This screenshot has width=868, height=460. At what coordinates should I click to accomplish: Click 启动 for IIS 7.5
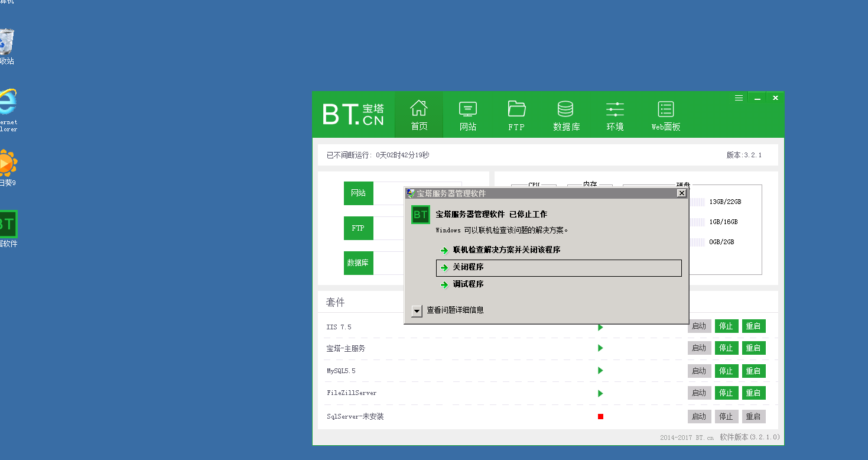pos(699,326)
